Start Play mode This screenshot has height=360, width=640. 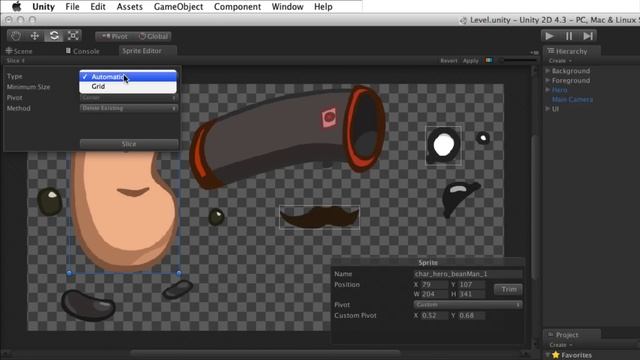pos(550,36)
